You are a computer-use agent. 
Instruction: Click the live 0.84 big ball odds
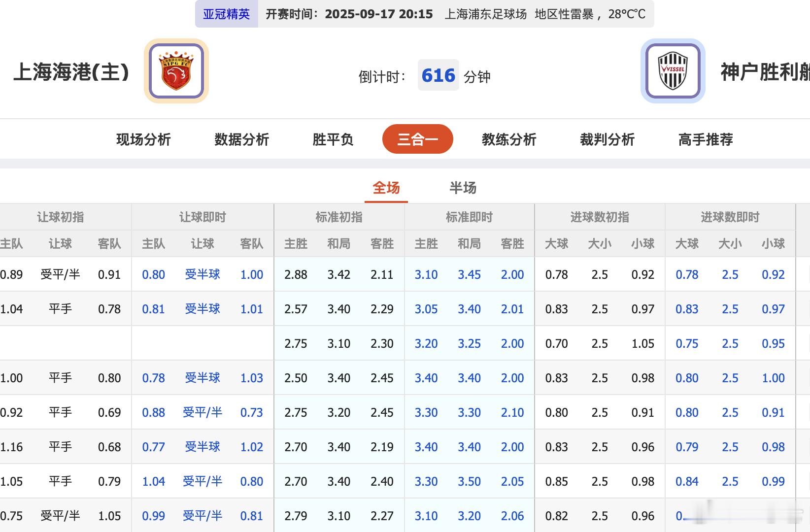click(687, 481)
